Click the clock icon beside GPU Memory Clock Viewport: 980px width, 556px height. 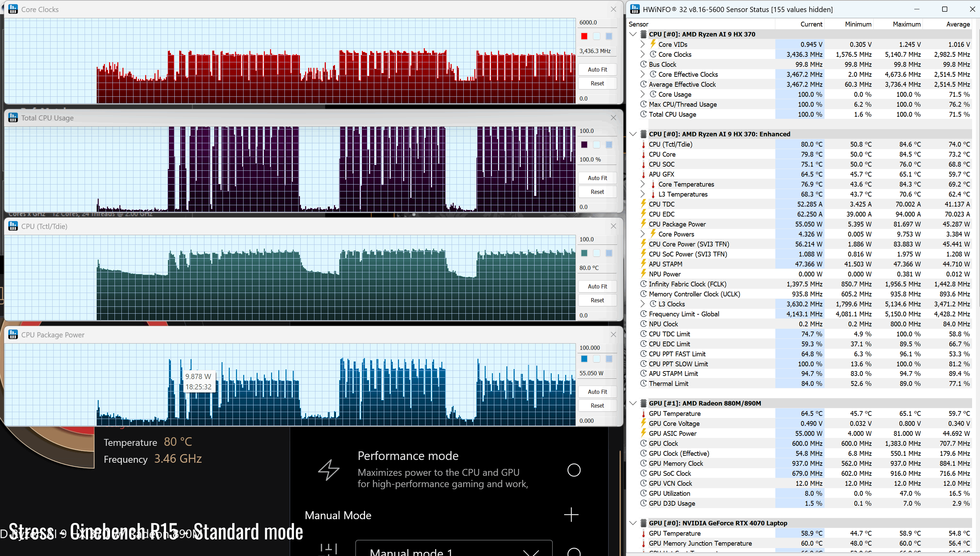[x=643, y=463]
